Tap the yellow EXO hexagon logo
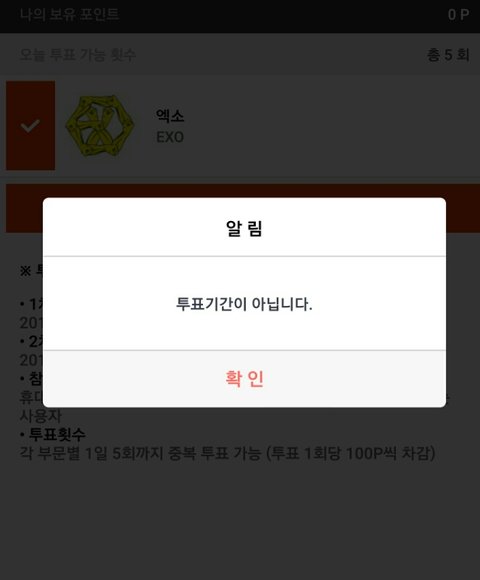 (x=99, y=126)
